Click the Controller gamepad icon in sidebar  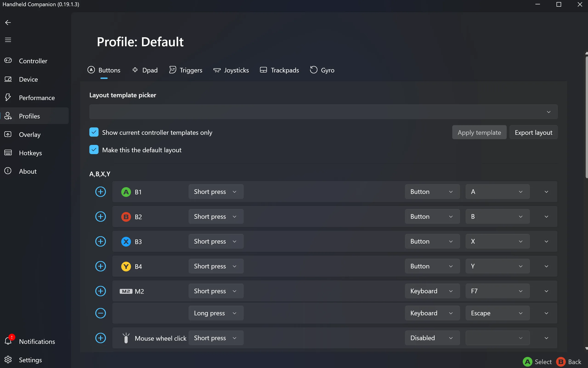tap(8, 60)
